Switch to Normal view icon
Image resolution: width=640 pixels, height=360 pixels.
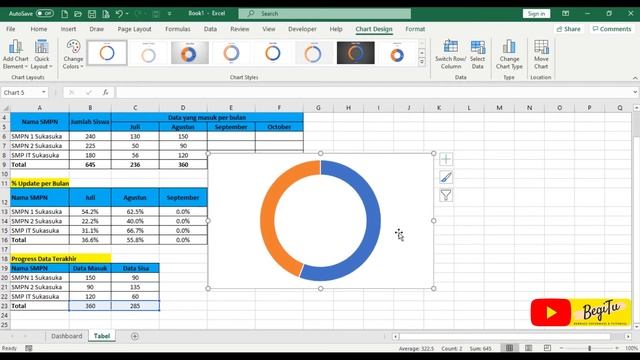[509, 348]
